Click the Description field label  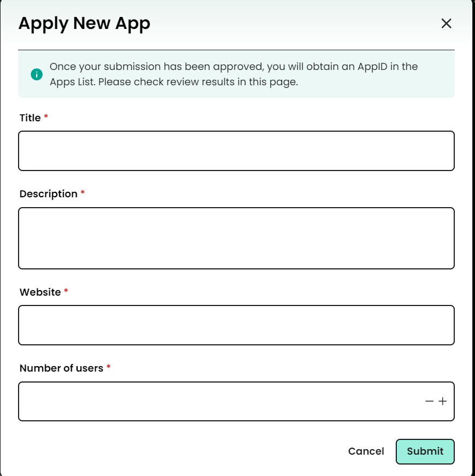48,194
